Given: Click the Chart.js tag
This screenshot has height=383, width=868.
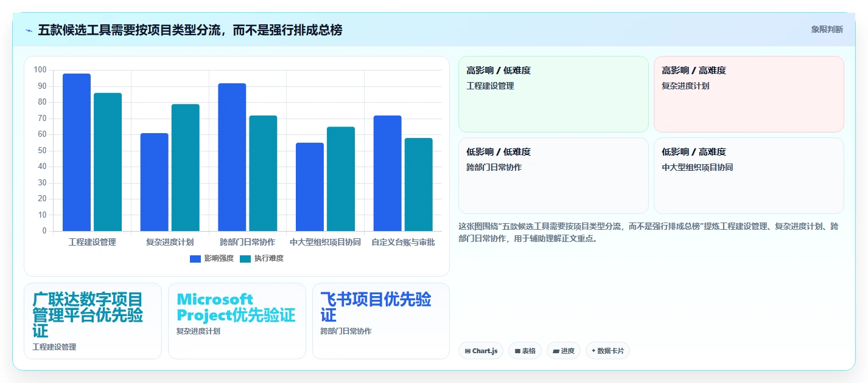Looking at the screenshot, I should tap(481, 351).
